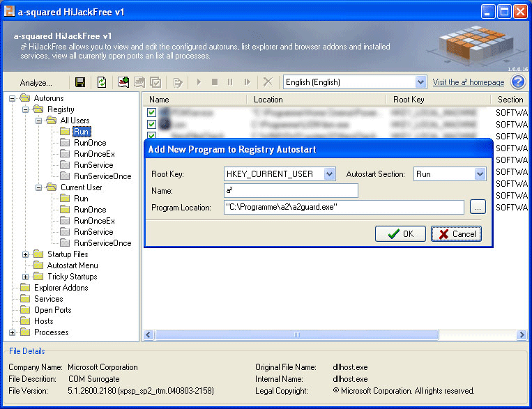Open help with the blue question-mark icon
This screenshot has width=532, height=409.
point(518,82)
